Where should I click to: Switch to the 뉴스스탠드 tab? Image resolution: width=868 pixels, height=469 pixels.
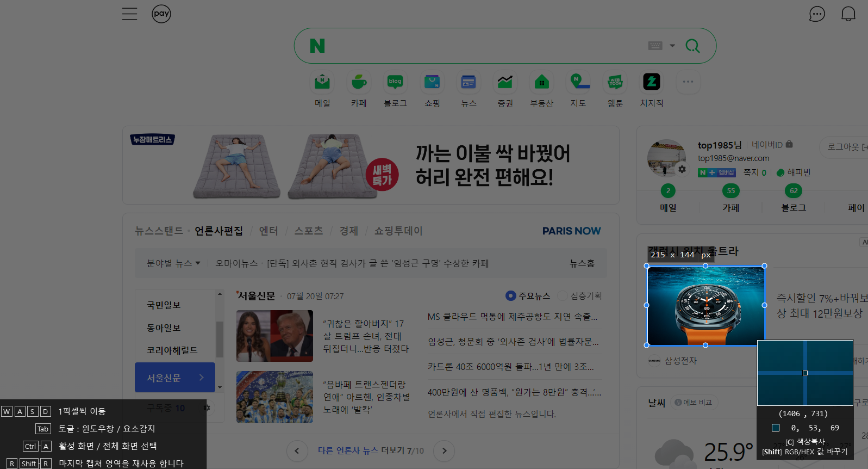159,231
